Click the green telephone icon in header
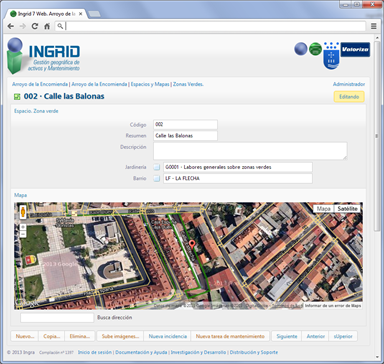Screen dimensions: 384x364 (x=315, y=49)
